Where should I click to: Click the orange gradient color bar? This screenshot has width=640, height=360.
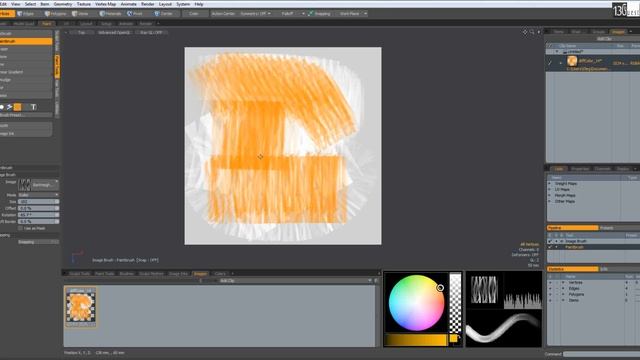(x=416, y=340)
